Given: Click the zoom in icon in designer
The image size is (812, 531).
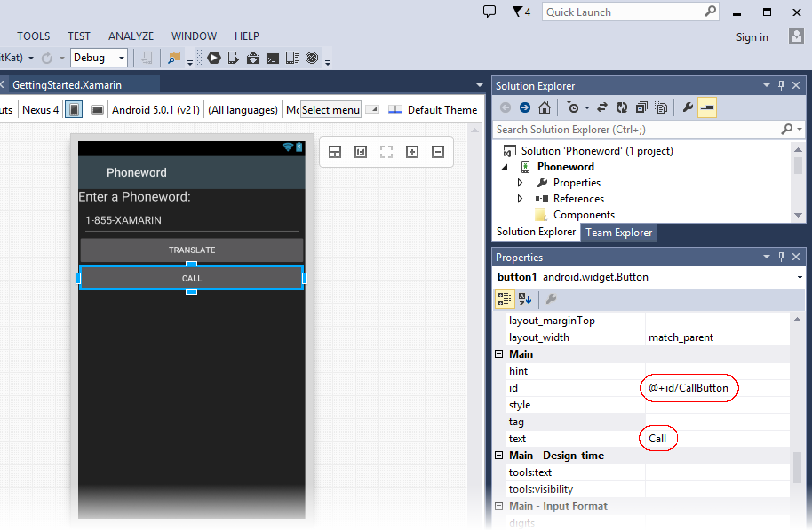Looking at the screenshot, I should point(412,152).
